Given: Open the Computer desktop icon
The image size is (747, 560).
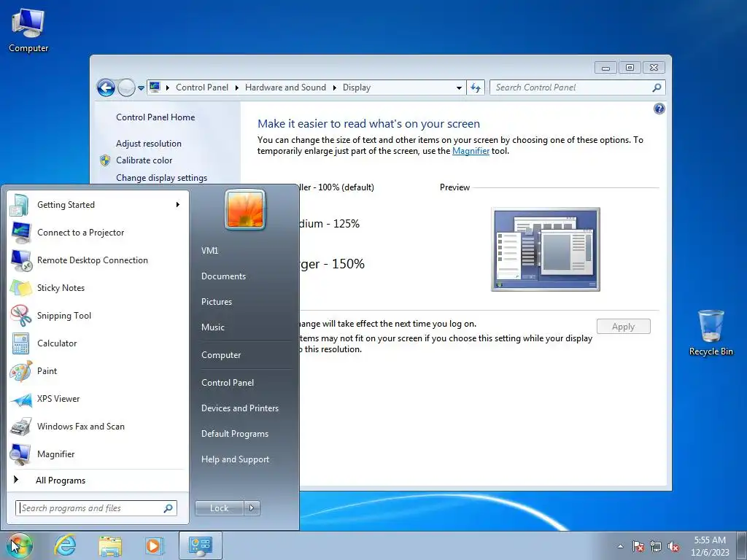Looking at the screenshot, I should coord(28,30).
